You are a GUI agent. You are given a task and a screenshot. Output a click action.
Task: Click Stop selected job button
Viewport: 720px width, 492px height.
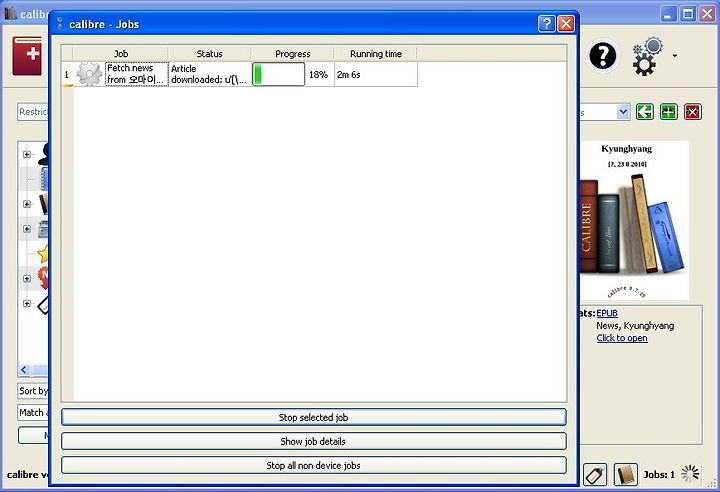coord(314,417)
